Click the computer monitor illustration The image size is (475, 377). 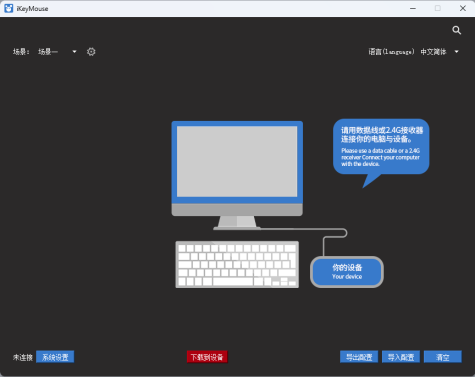pos(237,175)
